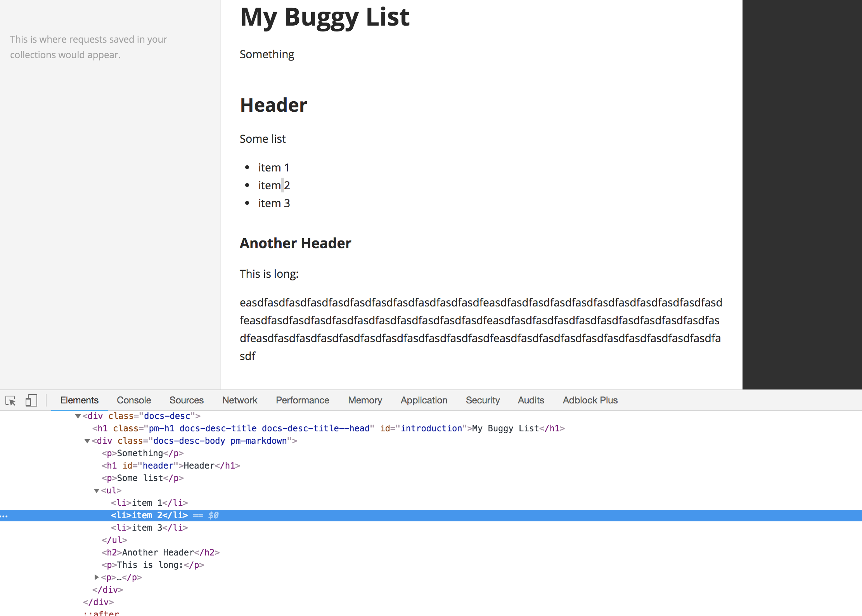Image resolution: width=862 pixels, height=616 pixels.
Task: Click the 'My Buggy List' page title
Action: [x=325, y=17]
